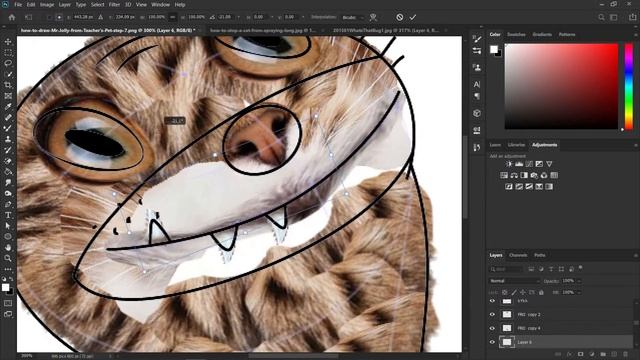This screenshot has width=640, height=360.
Task: Switch to the Paths tab
Action: (540, 255)
